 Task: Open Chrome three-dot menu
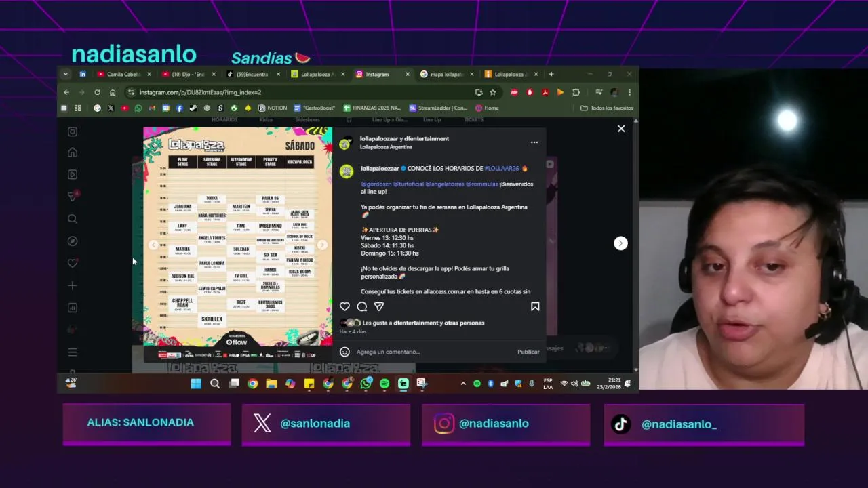click(x=629, y=92)
